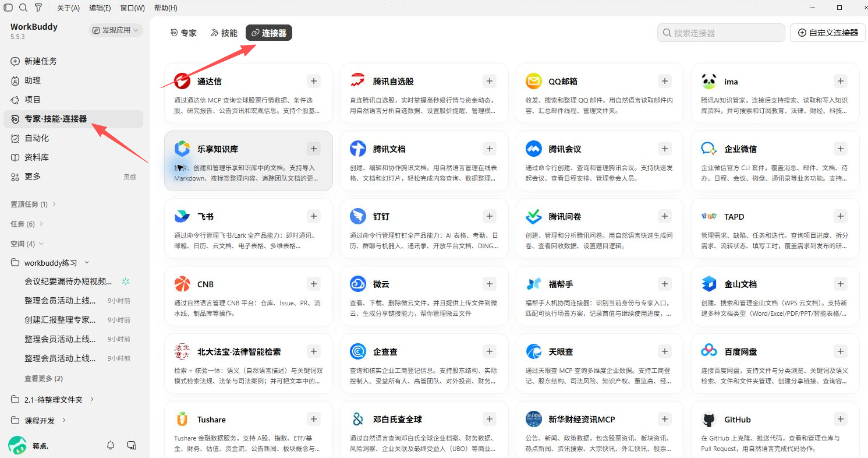Viewport: 868px width, 458px height.
Task: Open 更多 in the sidebar
Action: point(73,177)
